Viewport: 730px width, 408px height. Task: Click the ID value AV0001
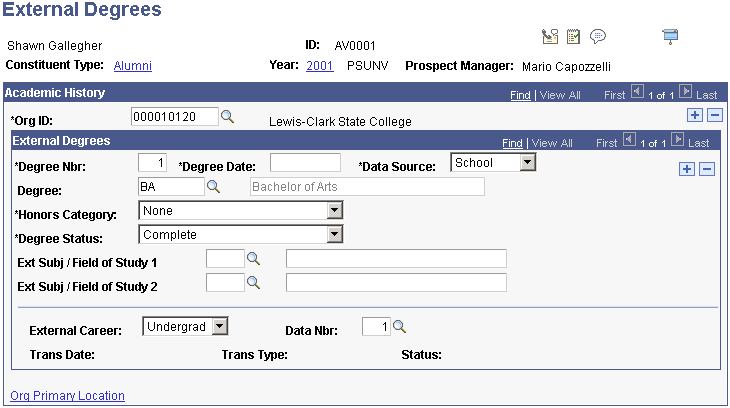pyautogui.click(x=355, y=46)
